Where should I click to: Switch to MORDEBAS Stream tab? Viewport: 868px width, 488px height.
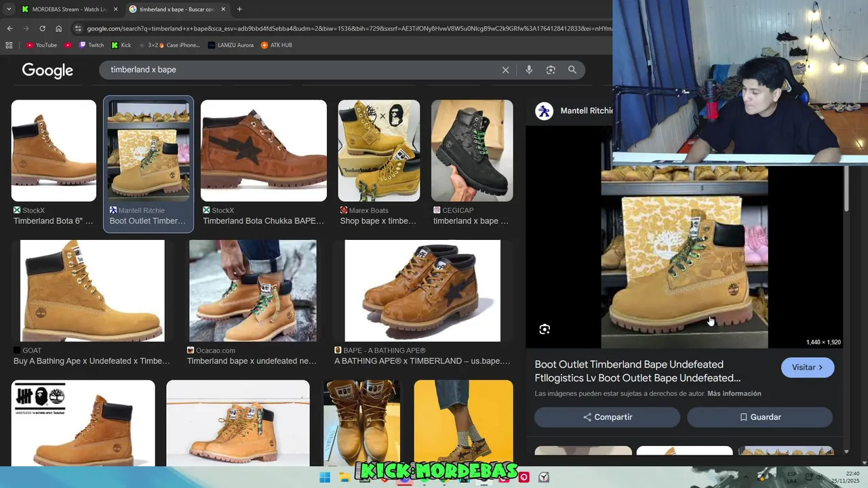(69, 9)
